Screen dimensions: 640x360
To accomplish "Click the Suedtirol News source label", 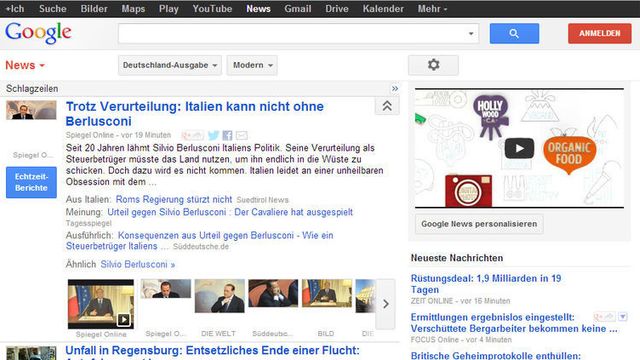I will (x=262, y=200).
